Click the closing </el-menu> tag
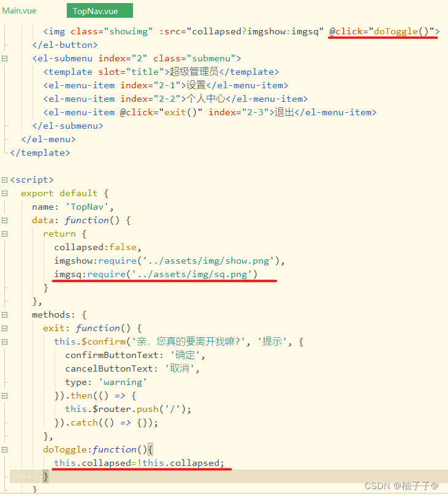 pyautogui.click(x=48, y=140)
